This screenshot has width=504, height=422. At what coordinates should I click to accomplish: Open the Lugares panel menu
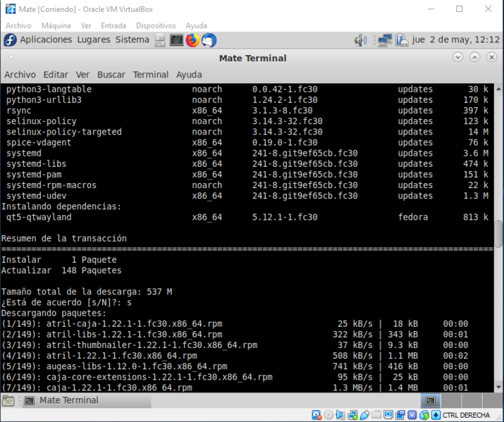coord(94,40)
